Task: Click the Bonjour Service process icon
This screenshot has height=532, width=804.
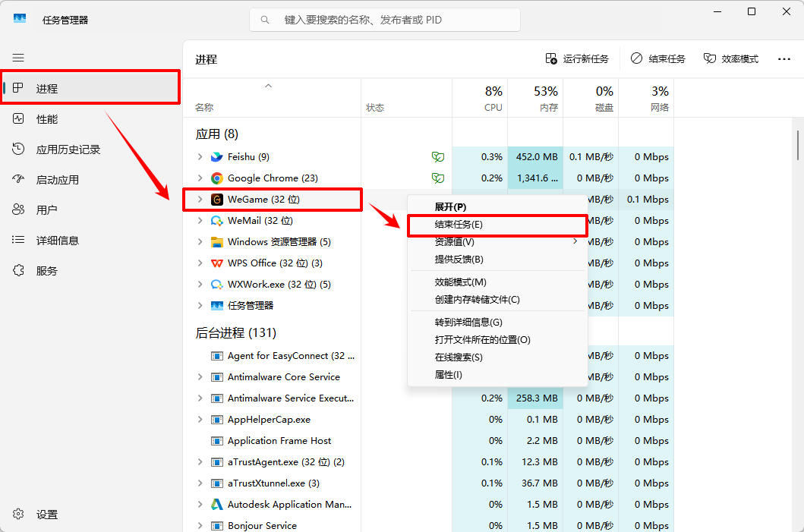Action: pyautogui.click(x=217, y=526)
